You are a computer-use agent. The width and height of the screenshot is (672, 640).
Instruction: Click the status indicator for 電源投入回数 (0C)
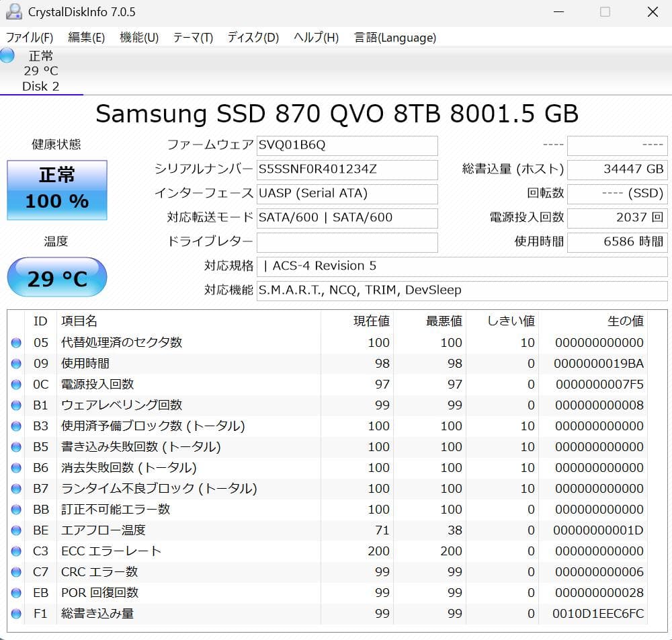pos(15,385)
